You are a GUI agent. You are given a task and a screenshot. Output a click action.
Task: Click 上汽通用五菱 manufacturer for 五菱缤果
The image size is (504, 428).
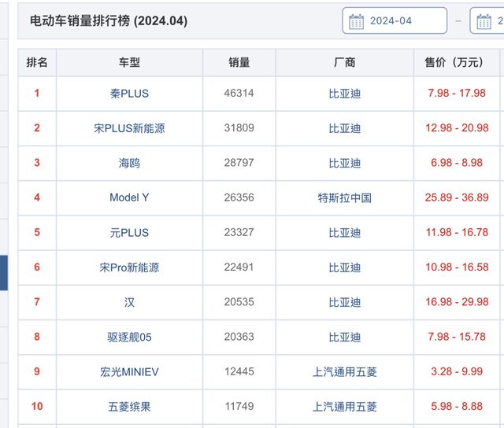(x=344, y=406)
